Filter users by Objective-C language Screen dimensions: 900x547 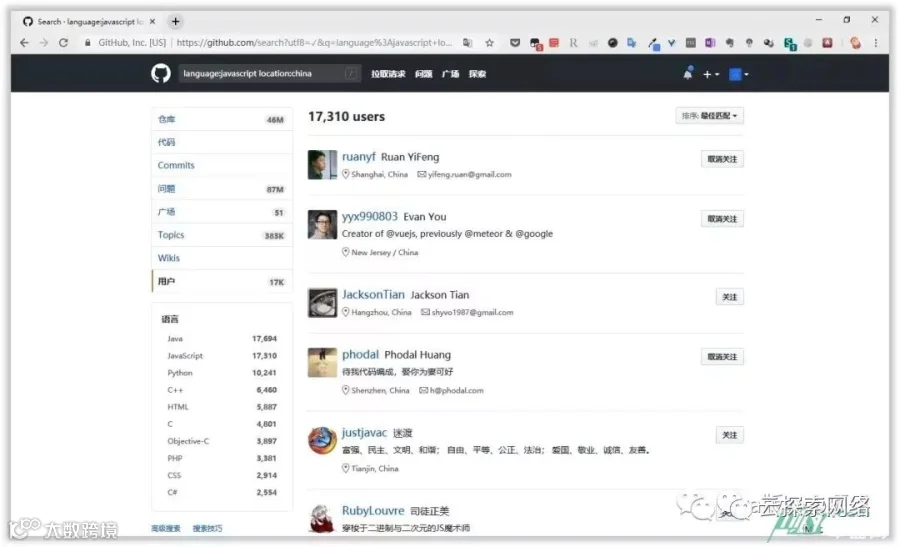tap(222, 441)
